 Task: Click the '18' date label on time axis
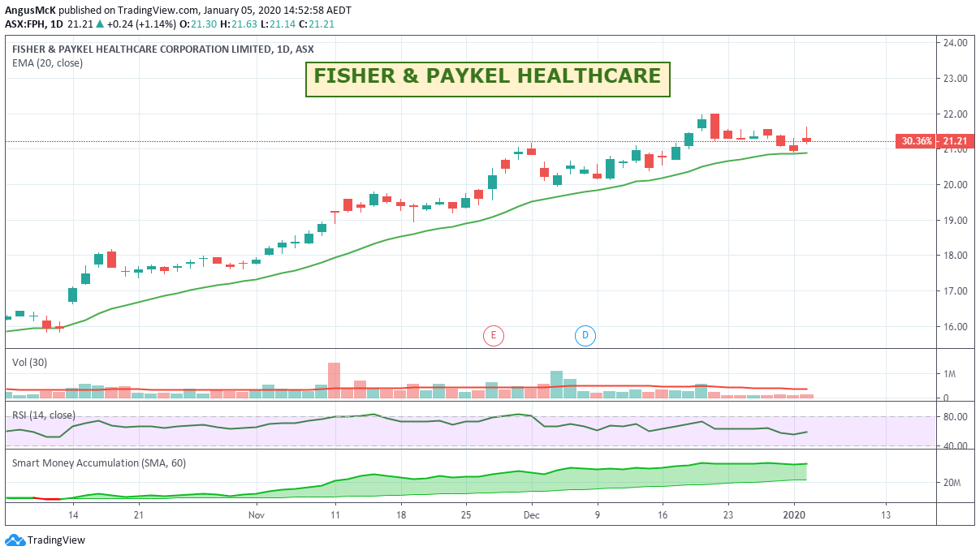(401, 514)
